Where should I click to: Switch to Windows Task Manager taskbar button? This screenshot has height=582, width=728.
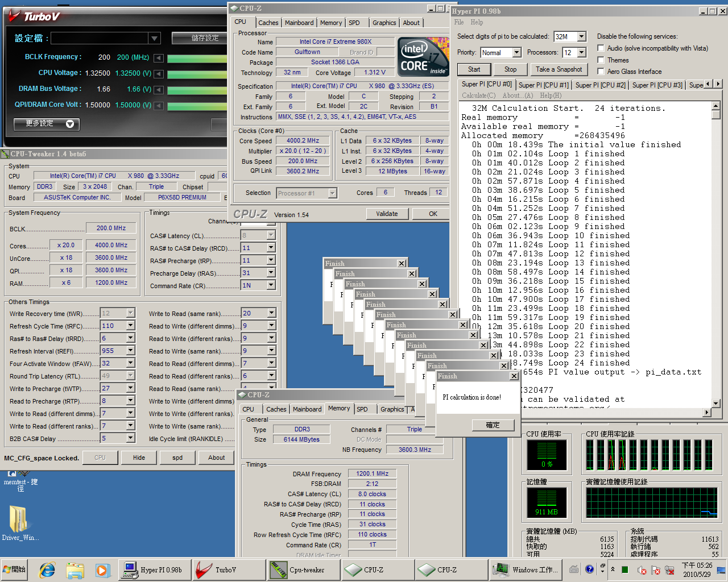point(527,569)
